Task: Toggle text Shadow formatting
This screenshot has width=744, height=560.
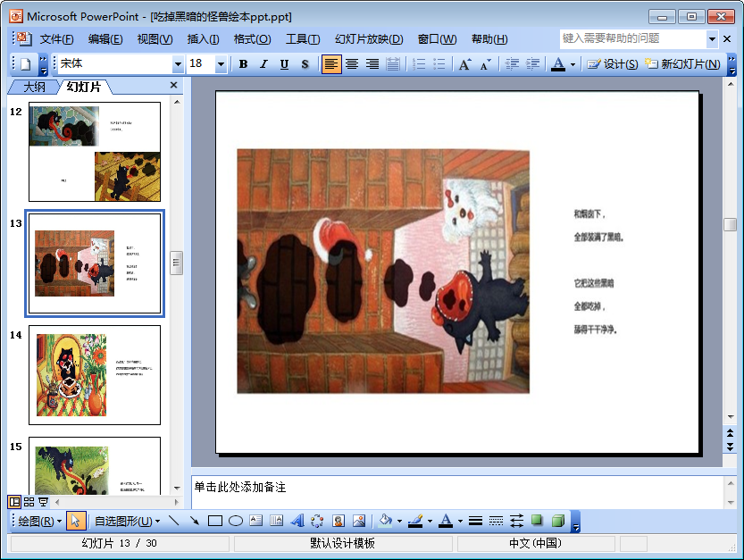Action: [305, 64]
